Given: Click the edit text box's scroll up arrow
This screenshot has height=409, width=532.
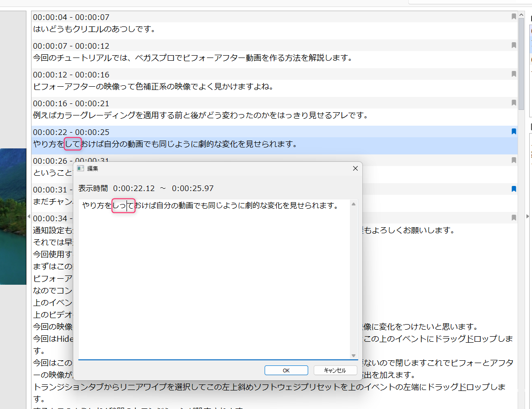Looking at the screenshot, I should coord(354,204).
